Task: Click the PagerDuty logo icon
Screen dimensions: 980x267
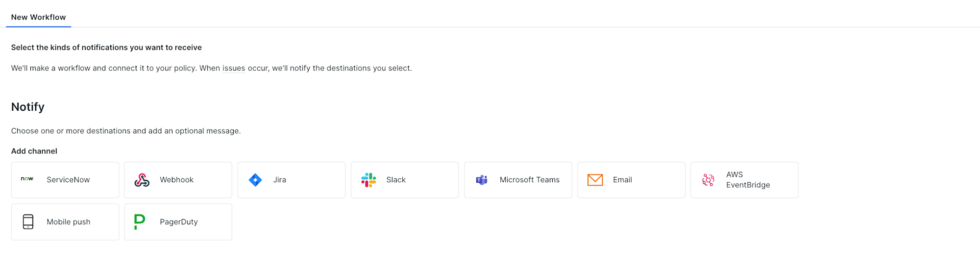Action: pos(140,222)
